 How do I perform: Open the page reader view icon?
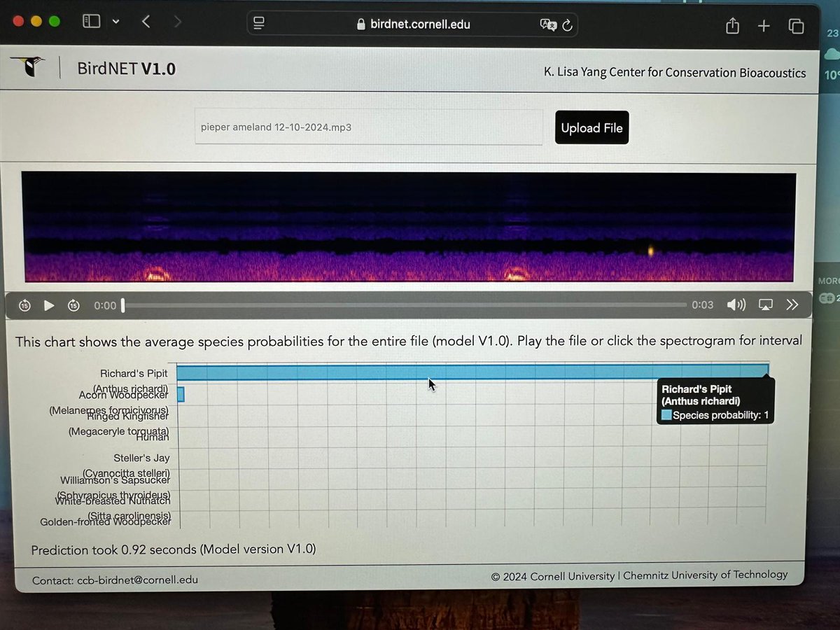(259, 24)
